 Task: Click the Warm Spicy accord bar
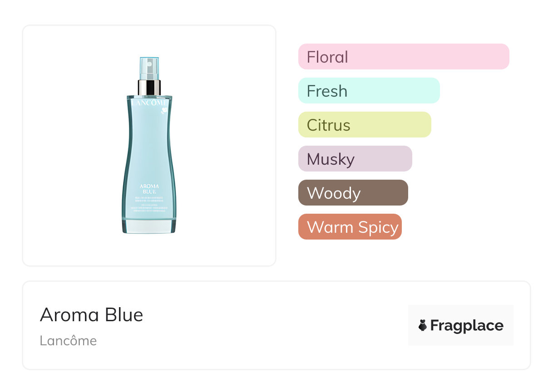coord(350,227)
